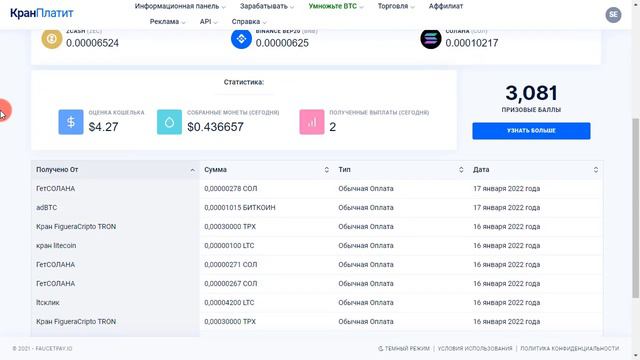Select amount 0,00000100 LTC
This screenshot has height=360, width=640.
coord(229,246)
